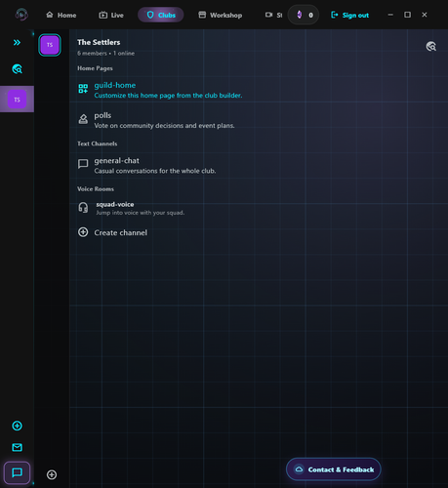Click 'Jump into voice with your squad.'
The height and width of the screenshot is (488, 448).
(x=141, y=213)
